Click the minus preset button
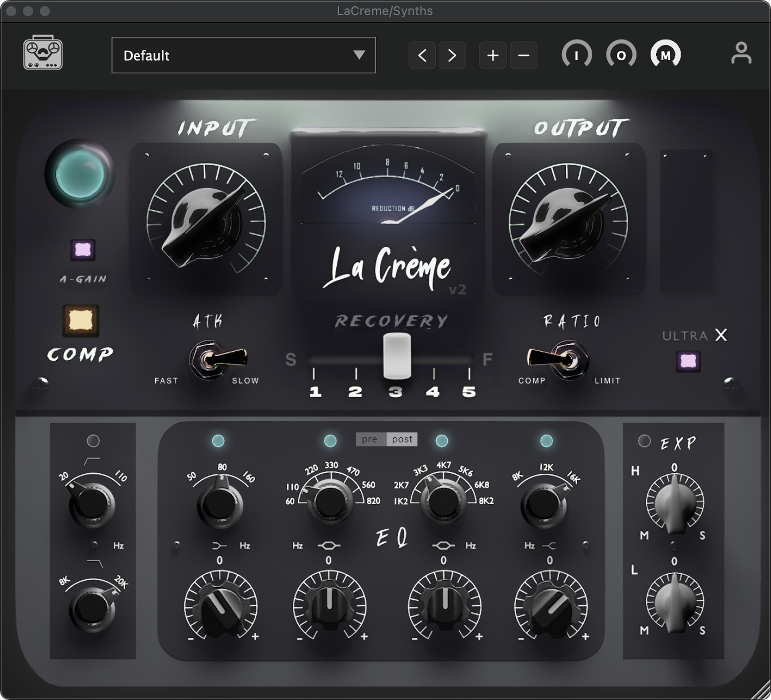 coord(523,55)
